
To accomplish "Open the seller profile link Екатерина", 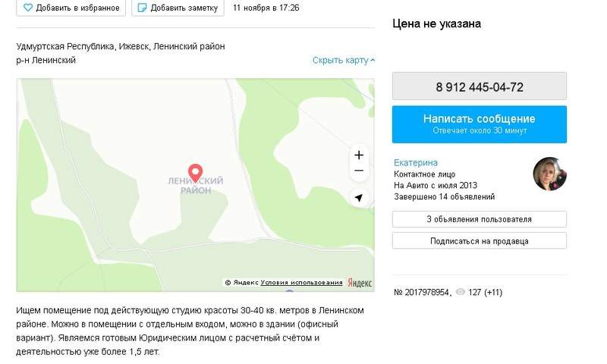I will [415, 162].
